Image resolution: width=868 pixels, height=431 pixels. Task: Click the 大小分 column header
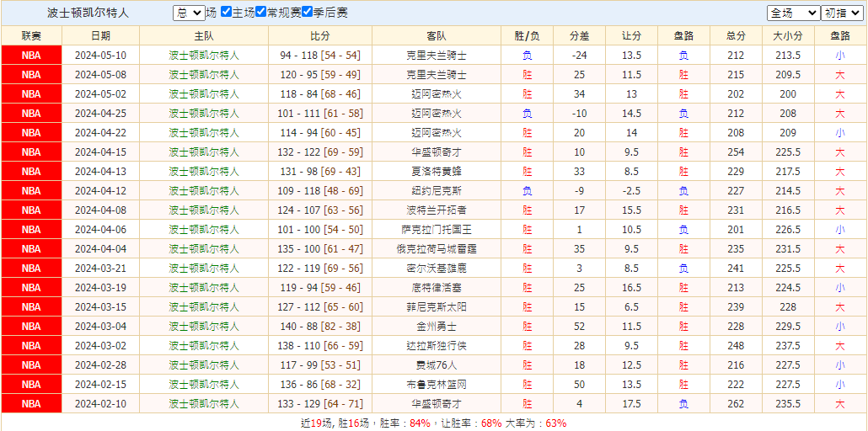point(788,36)
